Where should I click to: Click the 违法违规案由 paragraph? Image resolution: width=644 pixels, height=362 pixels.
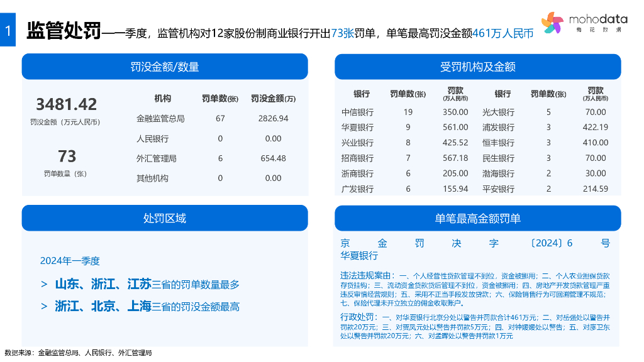[475, 289]
